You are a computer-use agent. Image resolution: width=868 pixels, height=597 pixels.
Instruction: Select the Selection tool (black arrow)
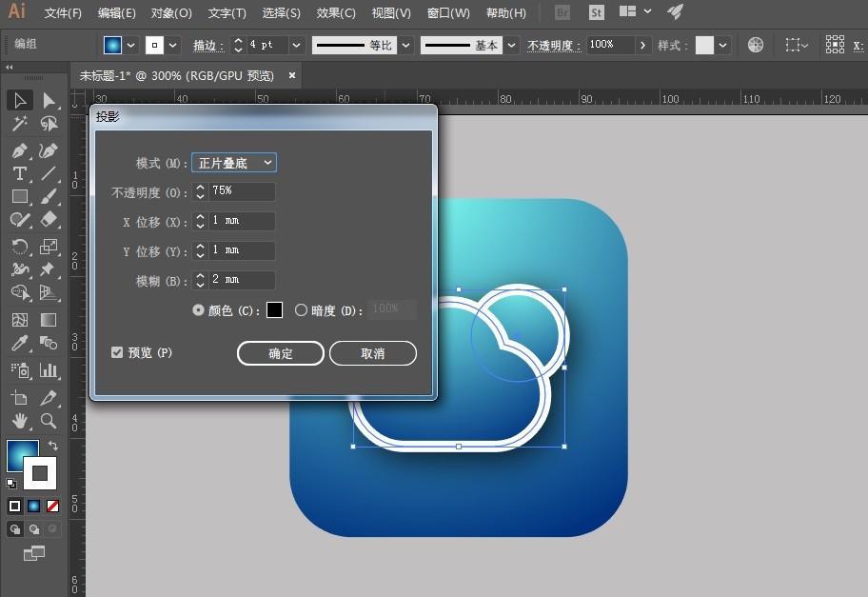click(20, 100)
